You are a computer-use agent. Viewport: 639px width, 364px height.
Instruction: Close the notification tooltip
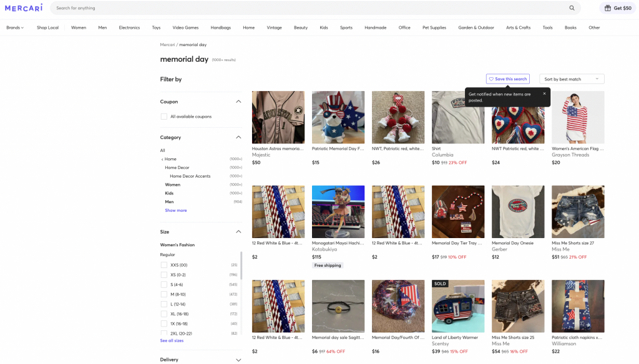tap(544, 93)
